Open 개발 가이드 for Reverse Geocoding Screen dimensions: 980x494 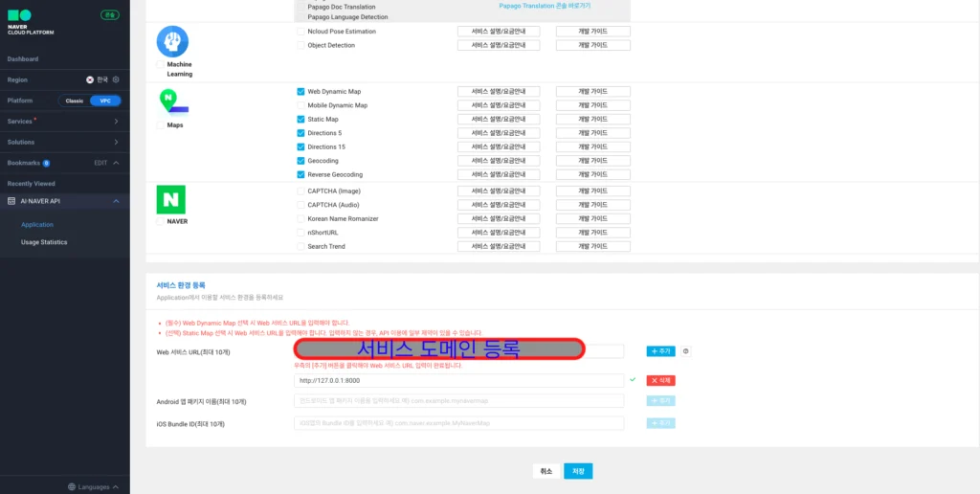coord(593,174)
